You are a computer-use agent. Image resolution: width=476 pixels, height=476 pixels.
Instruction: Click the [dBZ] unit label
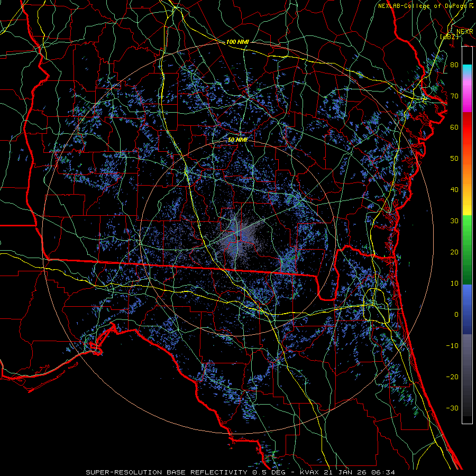point(449,36)
